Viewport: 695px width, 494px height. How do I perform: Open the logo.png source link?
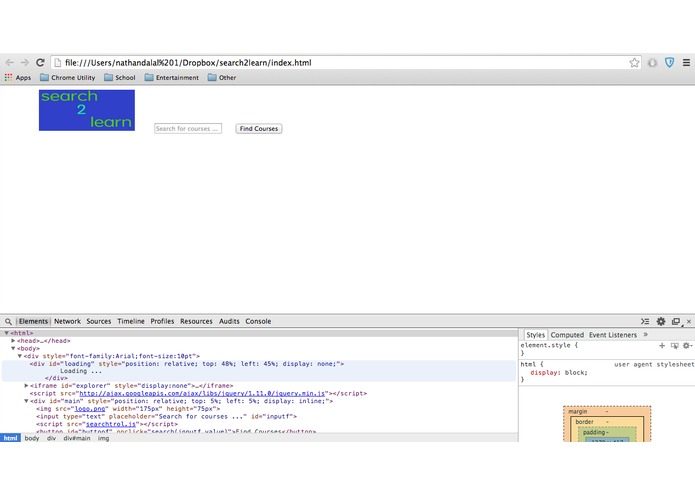coord(90,409)
